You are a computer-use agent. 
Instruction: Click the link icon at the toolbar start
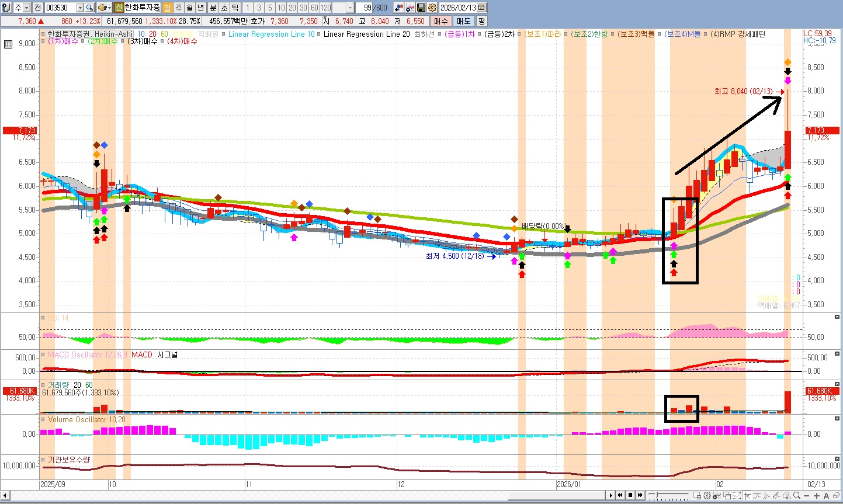coord(6,8)
